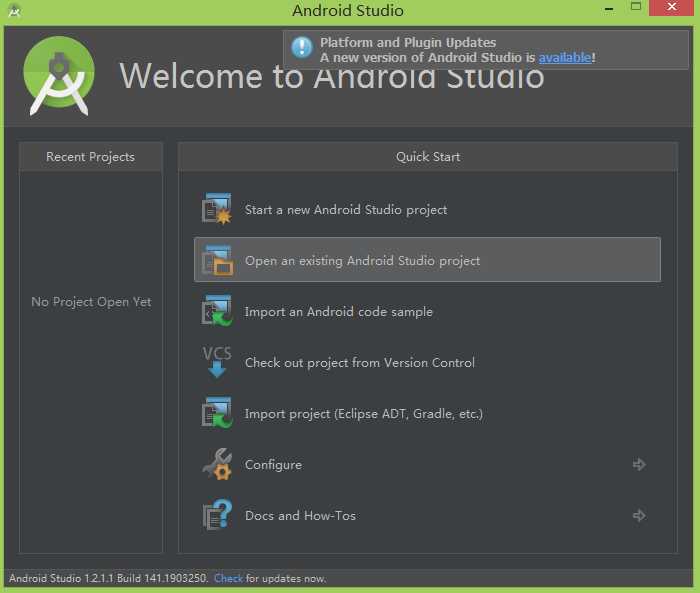Click the Recent Projects panel header
The height and width of the screenshot is (593, 700).
click(91, 157)
